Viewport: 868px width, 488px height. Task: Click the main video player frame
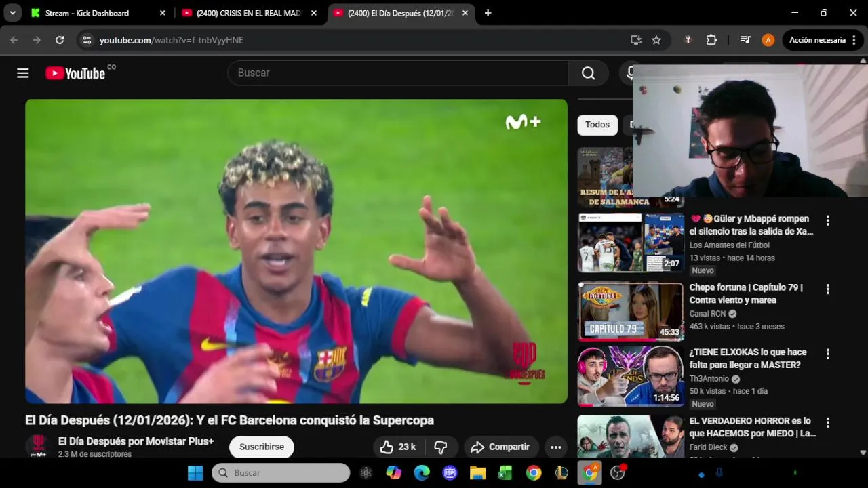pyautogui.click(x=296, y=251)
